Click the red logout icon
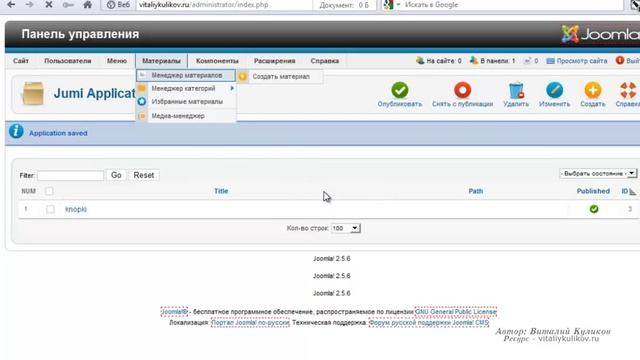This screenshot has height=360, width=640. click(620, 60)
